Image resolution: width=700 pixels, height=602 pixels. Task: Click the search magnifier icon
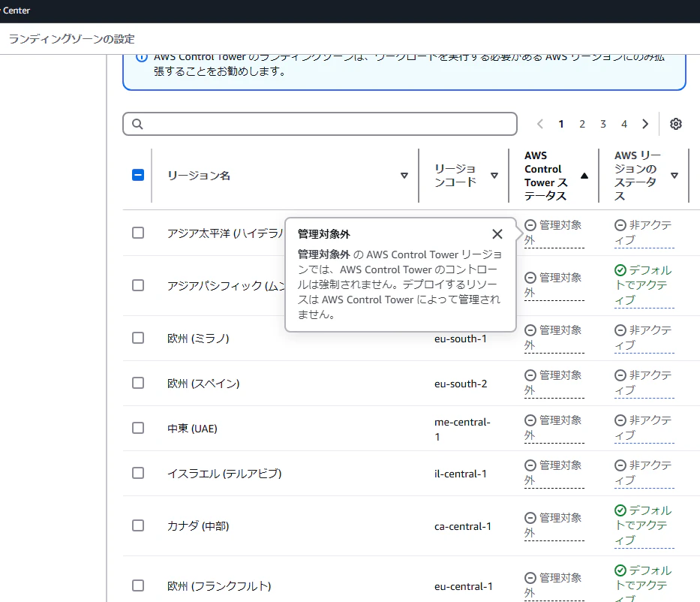coord(137,124)
